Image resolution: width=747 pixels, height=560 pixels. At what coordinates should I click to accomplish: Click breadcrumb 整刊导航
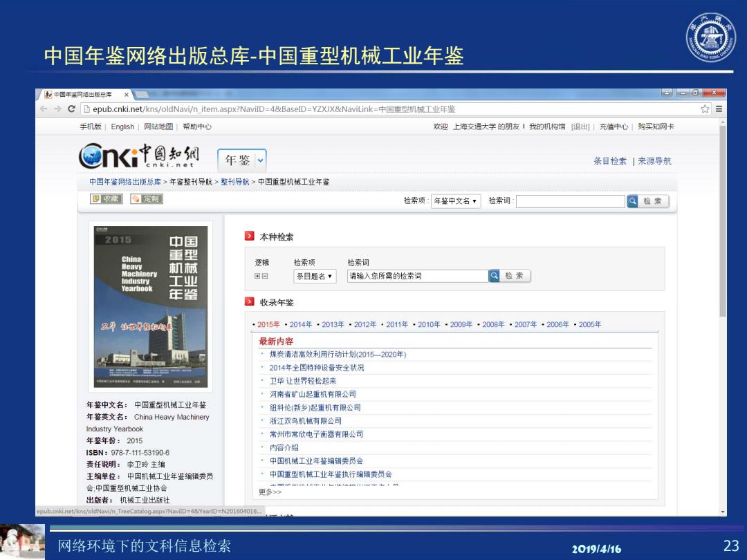(x=235, y=182)
